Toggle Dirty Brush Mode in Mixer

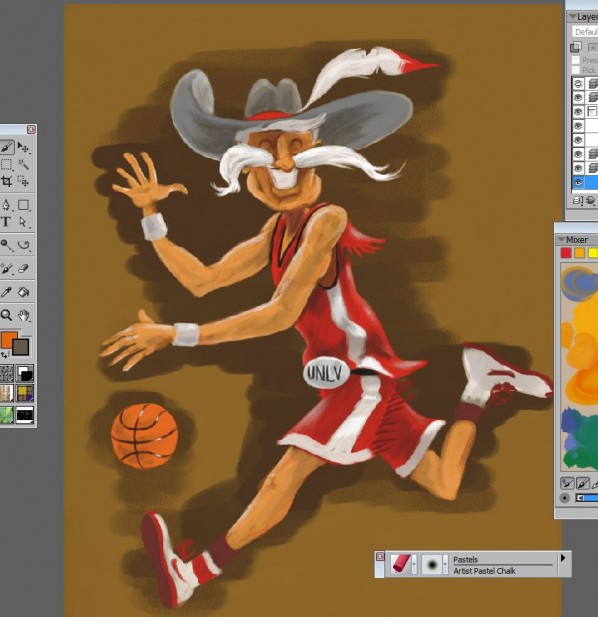pos(567,483)
